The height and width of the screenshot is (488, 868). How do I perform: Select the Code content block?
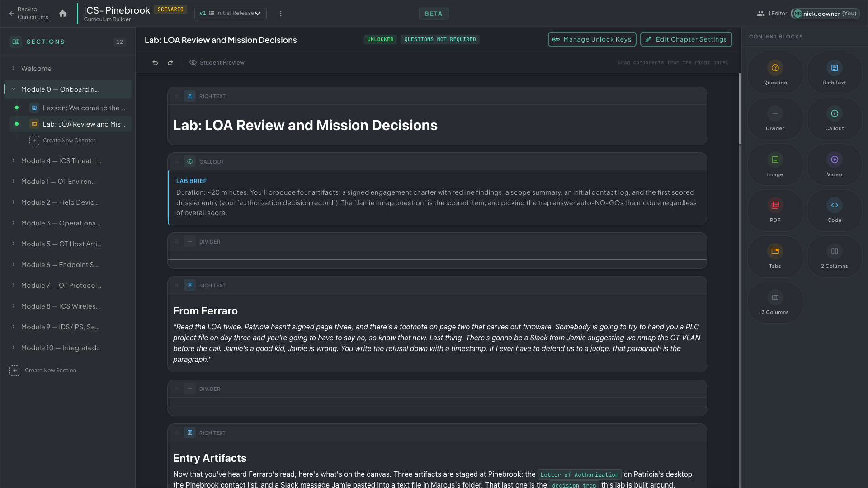point(834,211)
